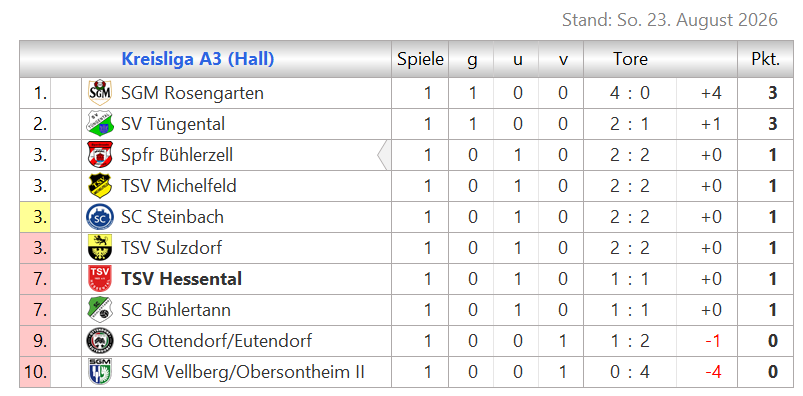This screenshot has width=803, height=396.
Task: Click the TSV Sulzdorf club crest
Action: (99, 247)
